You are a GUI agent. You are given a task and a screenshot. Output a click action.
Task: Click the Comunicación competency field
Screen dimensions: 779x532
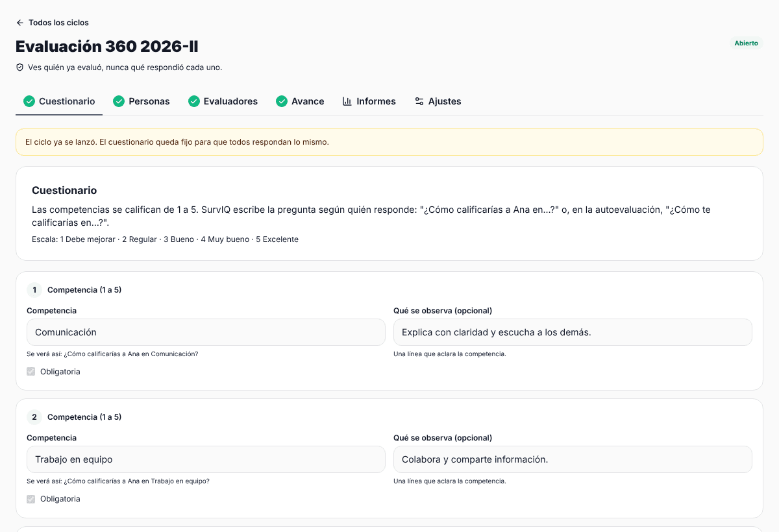(206, 332)
